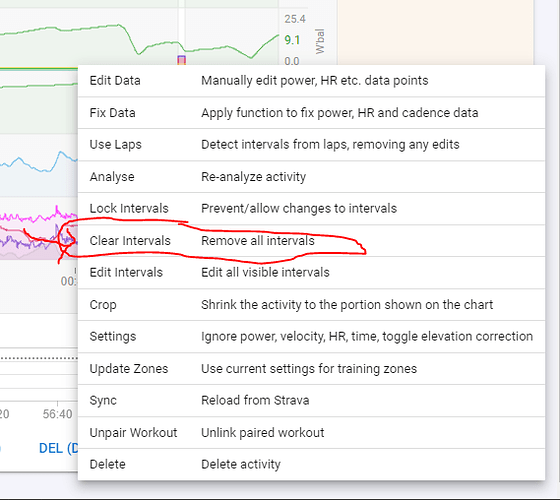560x500 pixels.
Task: Select Crop to shrink the activity
Action: [x=311, y=305]
